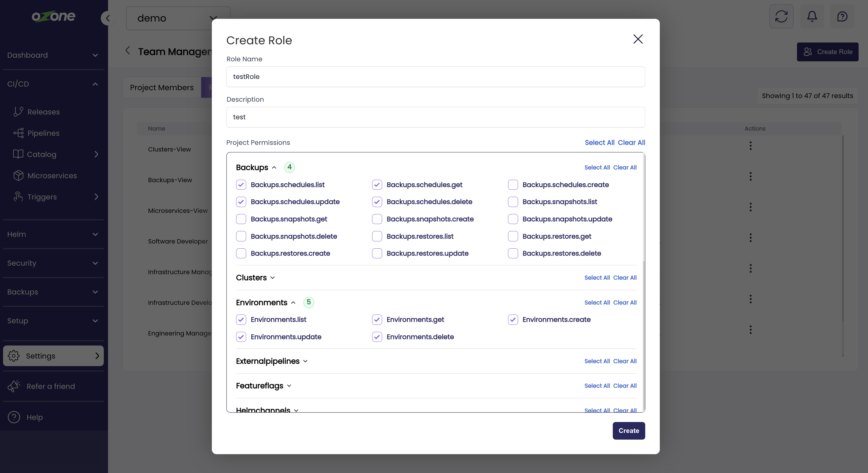Close the Create Role dialog
This screenshot has height=473, width=868.
tap(638, 39)
